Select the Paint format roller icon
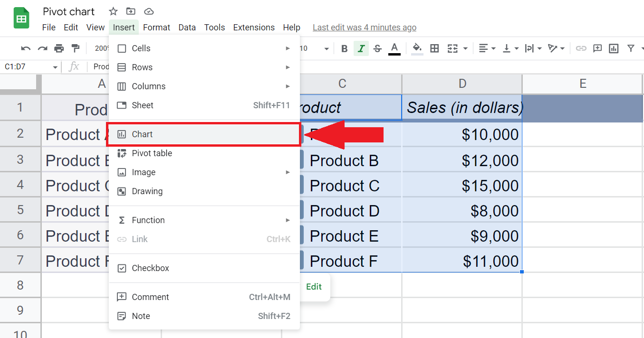Viewport: 644px width, 338px height. point(75,48)
